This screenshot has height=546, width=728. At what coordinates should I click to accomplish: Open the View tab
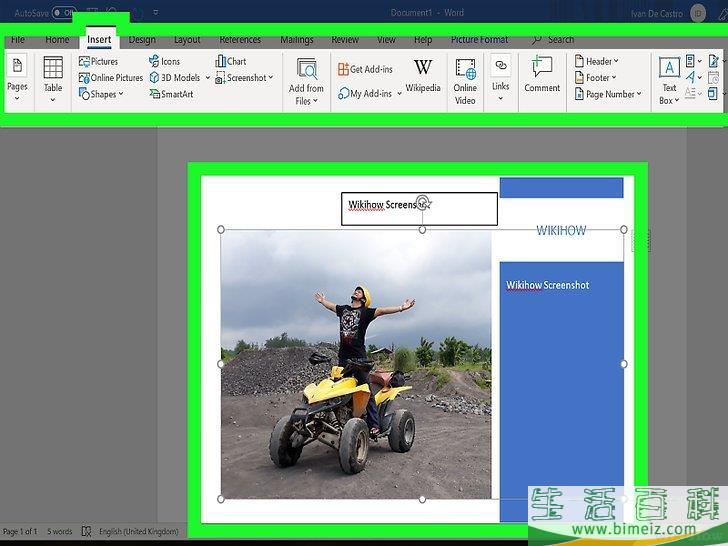tap(386, 40)
